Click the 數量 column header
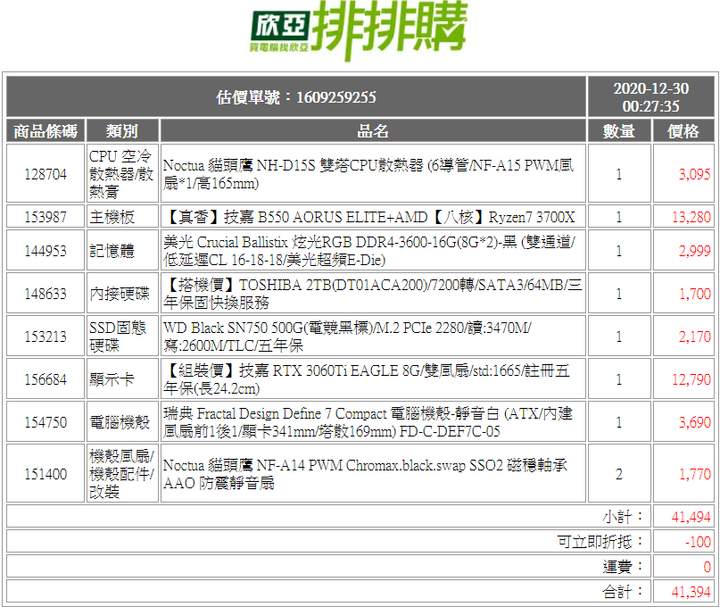The width and height of the screenshot is (720, 607). 619,131
